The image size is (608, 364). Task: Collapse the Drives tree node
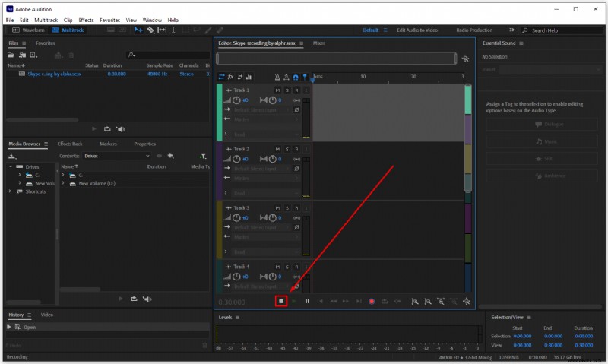point(11,166)
